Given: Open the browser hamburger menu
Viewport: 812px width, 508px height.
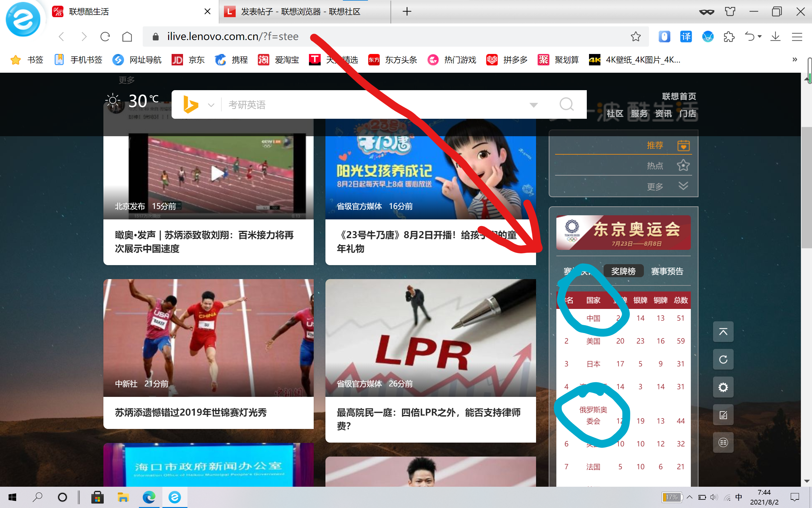Looking at the screenshot, I should (797, 36).
